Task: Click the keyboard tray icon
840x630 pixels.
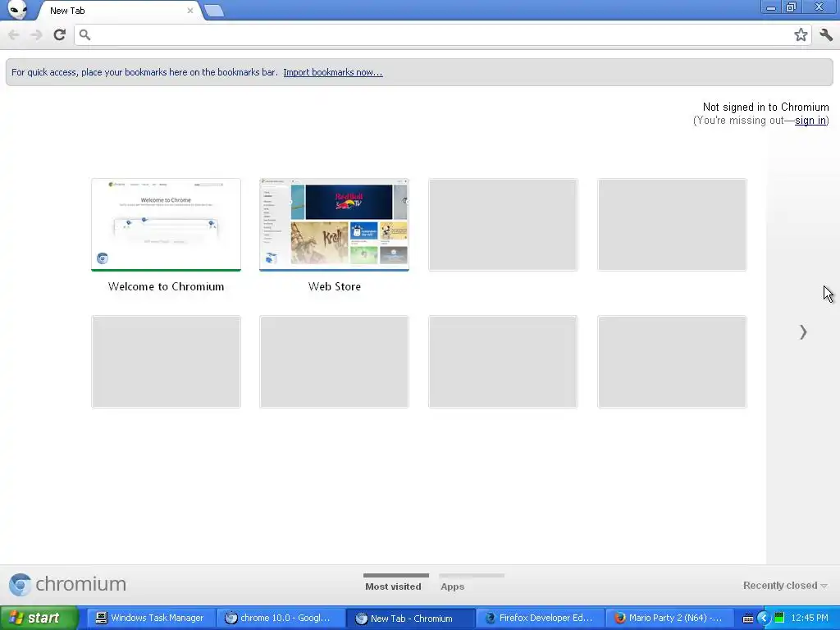Action: [748, 619]
